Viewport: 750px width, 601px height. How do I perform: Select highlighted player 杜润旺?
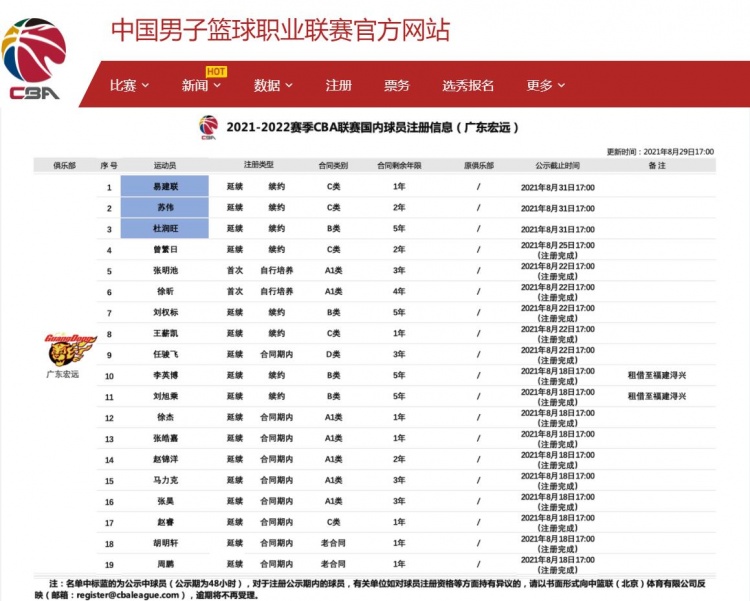165,228
